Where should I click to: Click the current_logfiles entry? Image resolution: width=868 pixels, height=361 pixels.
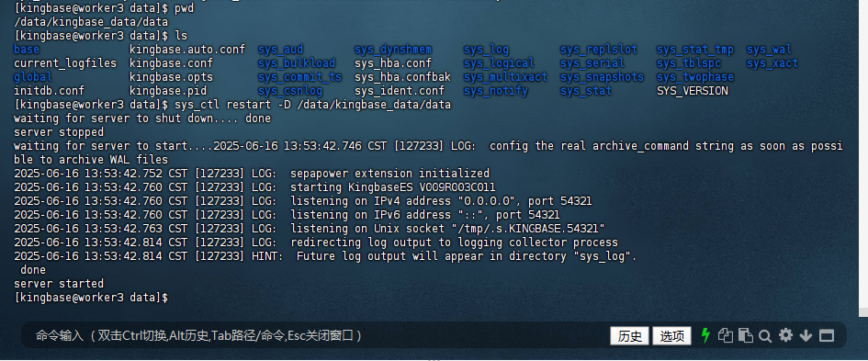click(x=65, y=63)
